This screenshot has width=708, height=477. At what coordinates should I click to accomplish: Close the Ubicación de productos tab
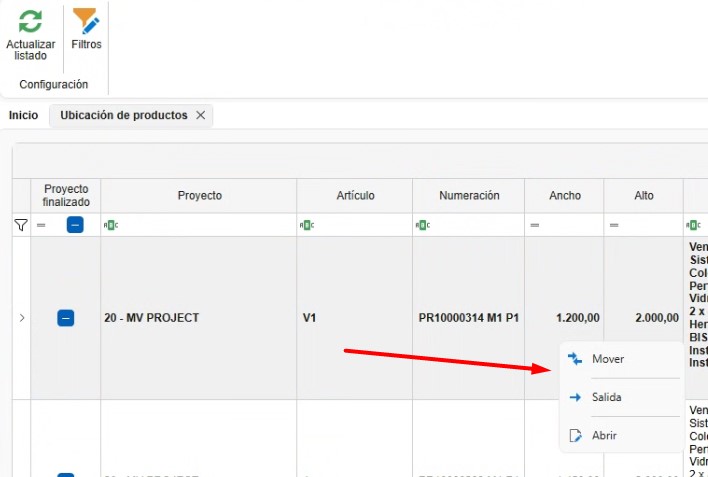[x=201, y=116]
